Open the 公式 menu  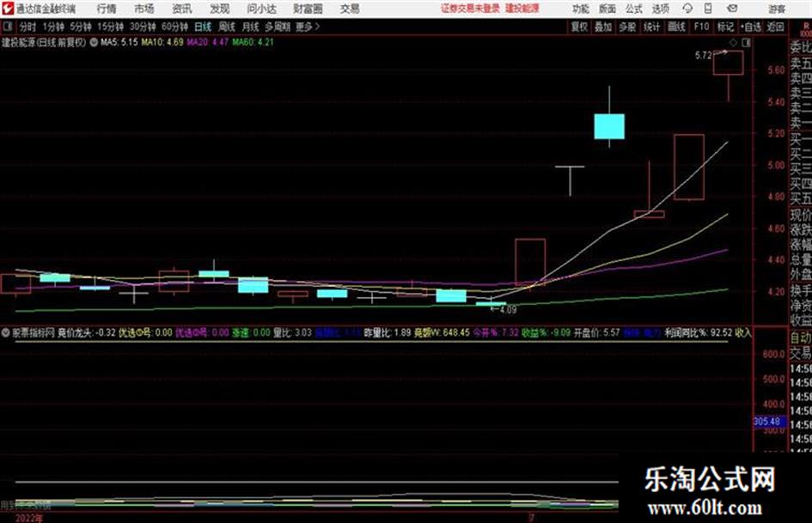(634, 9)
